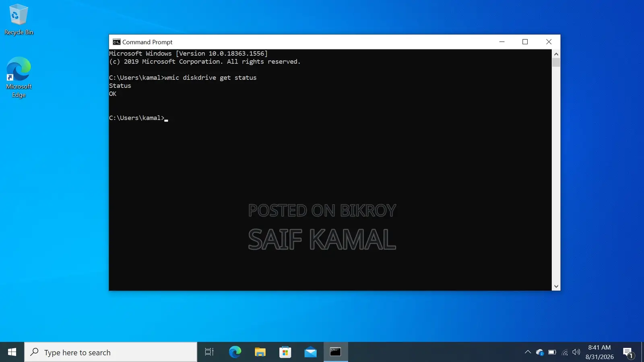The image size is (644, 362).
Task: Click the last 'C:\Users\kamal>' prompt line
Action: (137, 118)
